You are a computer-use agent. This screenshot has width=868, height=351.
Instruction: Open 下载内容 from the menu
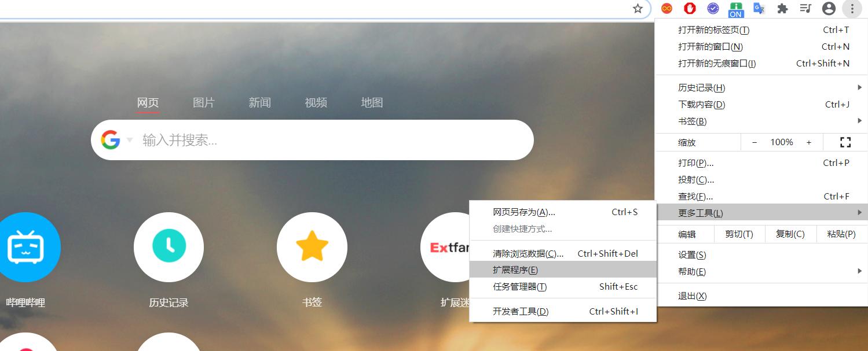761,105
